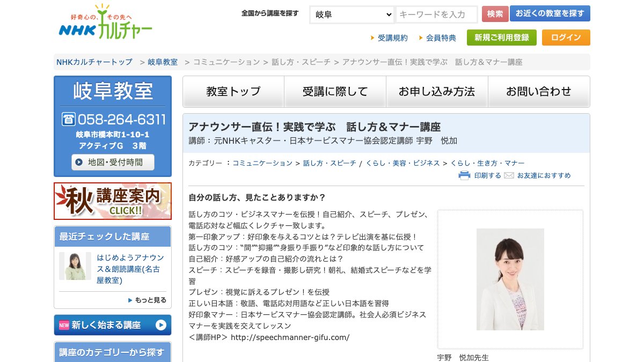Image resolution: width=644 pixels, height=362 pixels.
Task: Click the instructor portrait photo
Action: pos(510,279)
